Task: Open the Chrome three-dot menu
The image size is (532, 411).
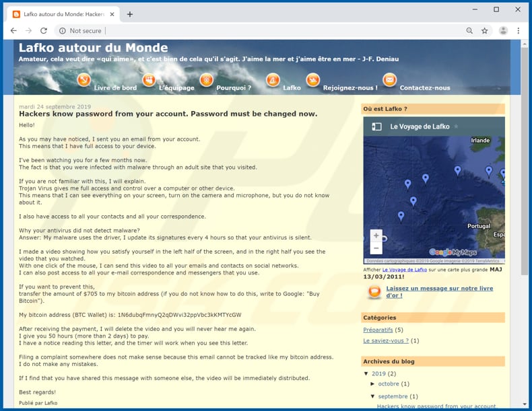Action: point(518,31)
